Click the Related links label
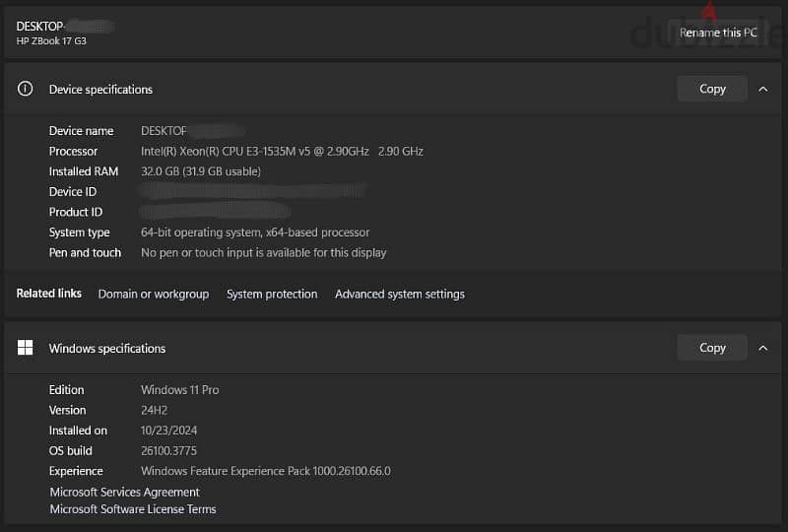This screenshot has height=532, width=788. (48, 294)
